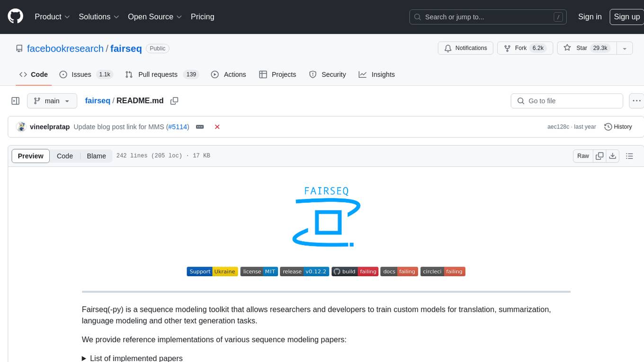Open vineelpratap author link
Screen dimensions: 644x362
50,127
